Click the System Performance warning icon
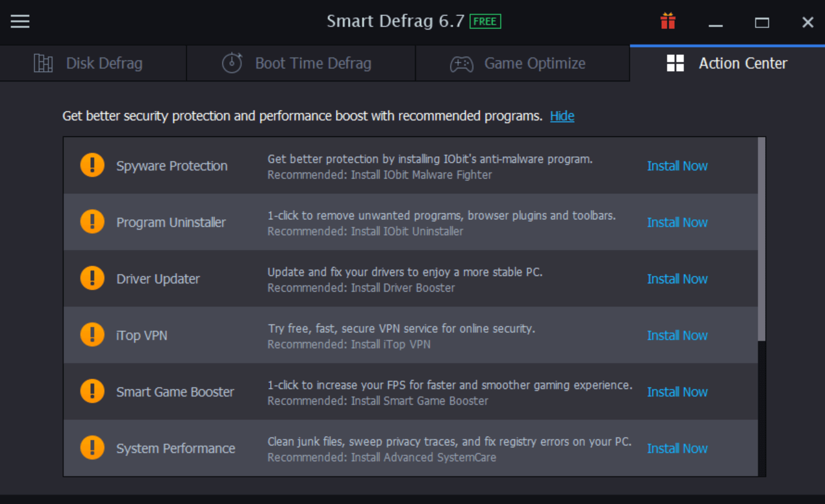The height and width of the screenshot is (504, 825). pos(92,448)
